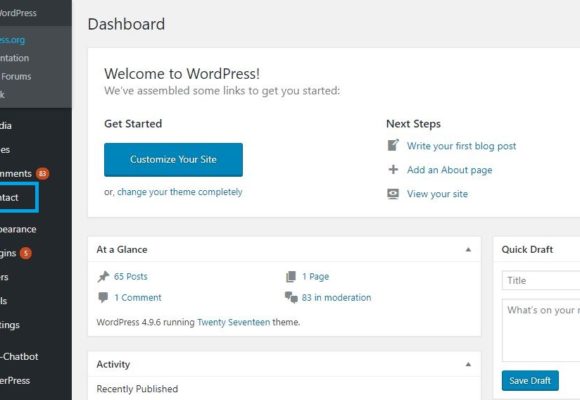Collapse the Activity panel with its arrow
This screenshot has width=580, height=400.
coord(468,364)
